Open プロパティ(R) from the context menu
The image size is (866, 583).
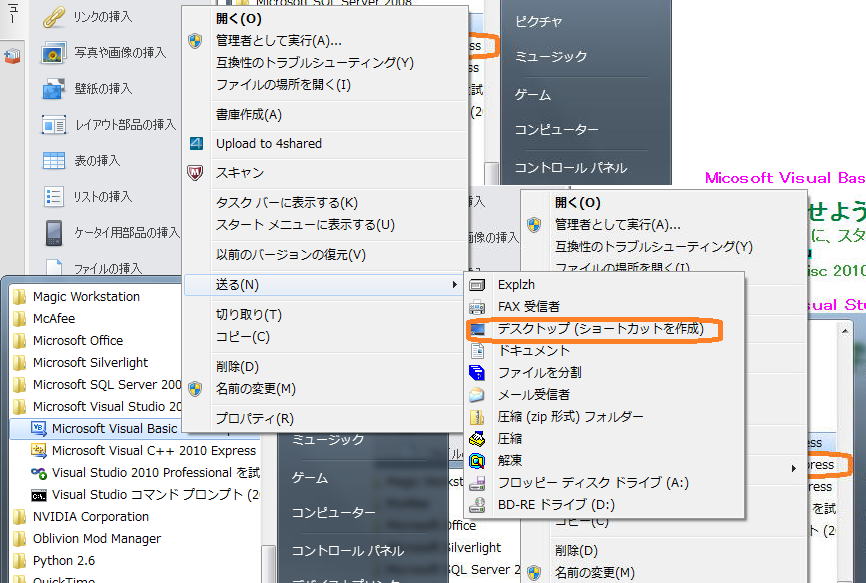tap(255, 418)
